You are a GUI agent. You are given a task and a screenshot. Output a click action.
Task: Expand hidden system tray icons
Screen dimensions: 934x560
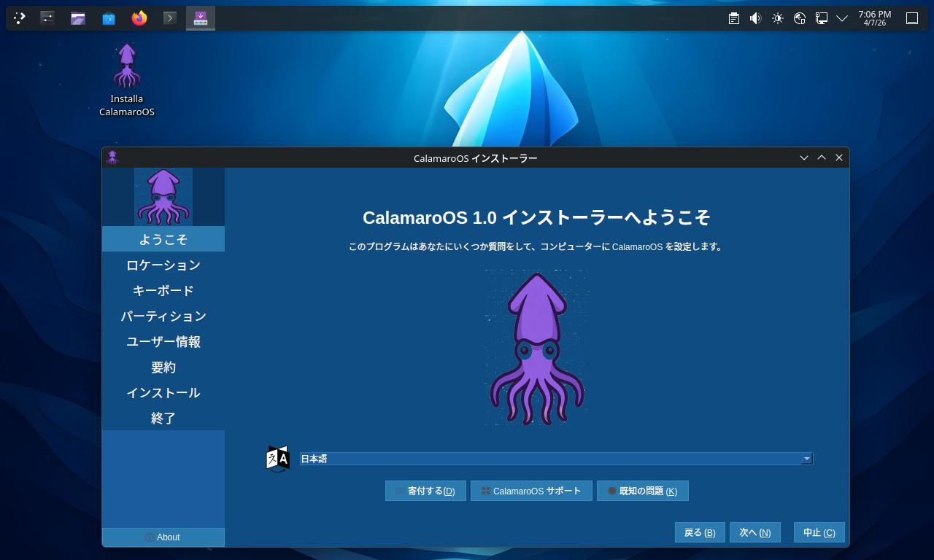coord(842,18)
